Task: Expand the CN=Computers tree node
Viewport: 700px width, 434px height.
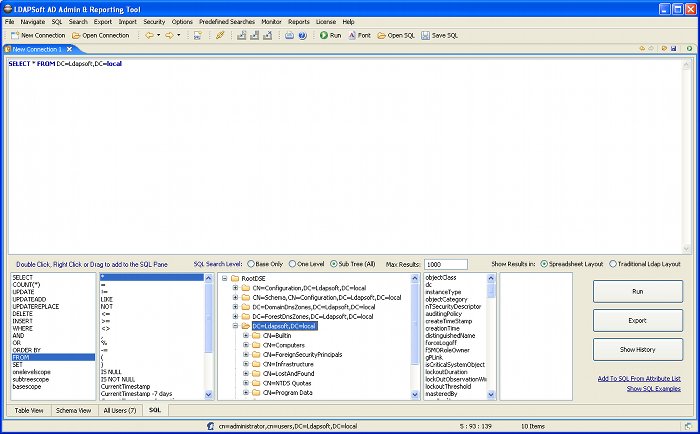Action: coord(245,345)
